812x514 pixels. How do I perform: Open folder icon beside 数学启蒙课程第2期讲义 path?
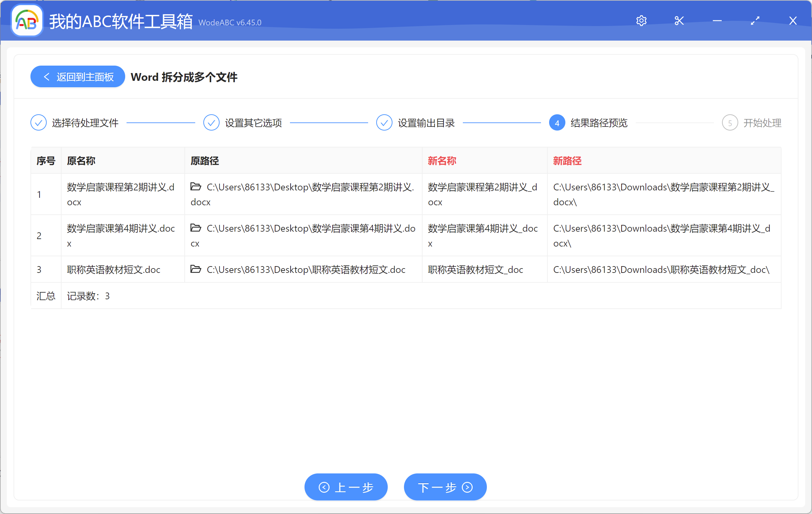[x=196, y=186]
